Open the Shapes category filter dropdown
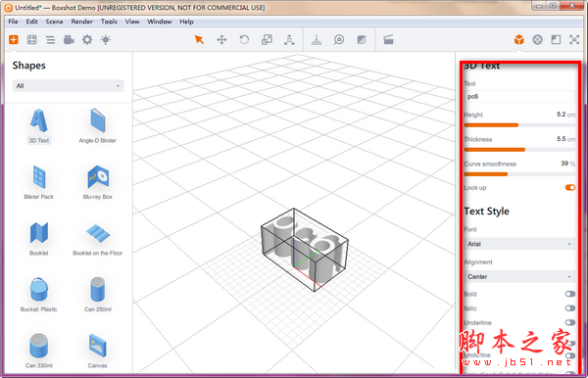588x378 pixels. point(68,86)
